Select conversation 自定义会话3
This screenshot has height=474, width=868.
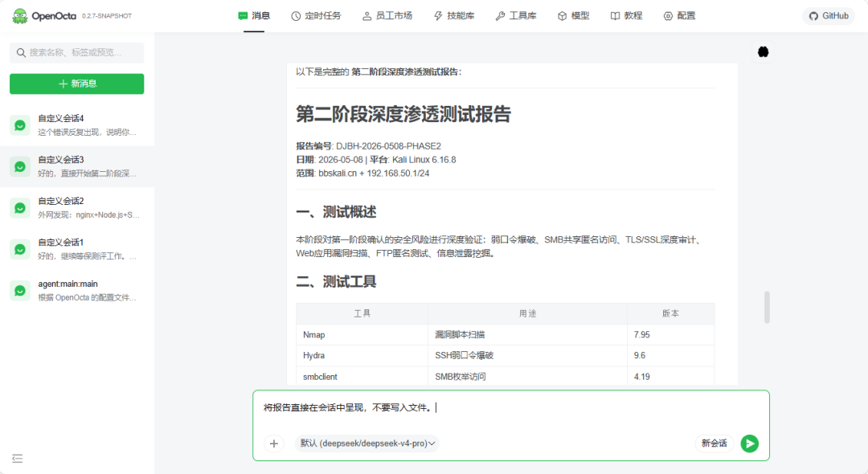point(77,166)
